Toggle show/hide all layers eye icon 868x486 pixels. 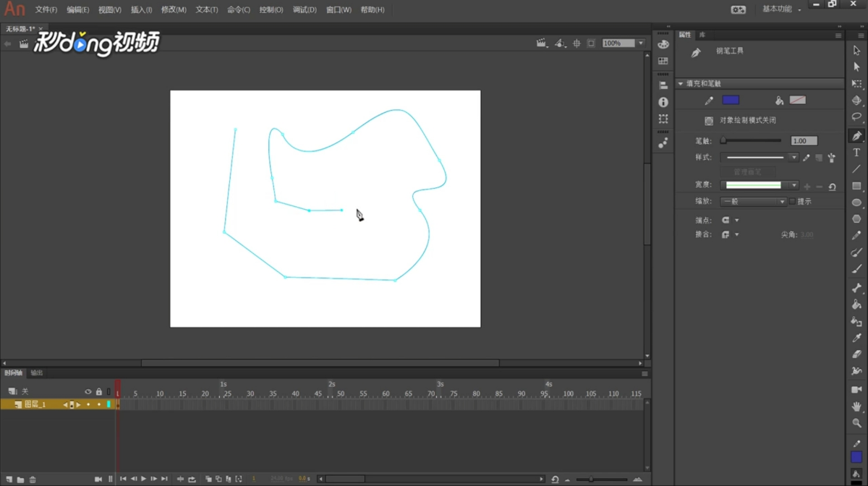click(88, 392)
